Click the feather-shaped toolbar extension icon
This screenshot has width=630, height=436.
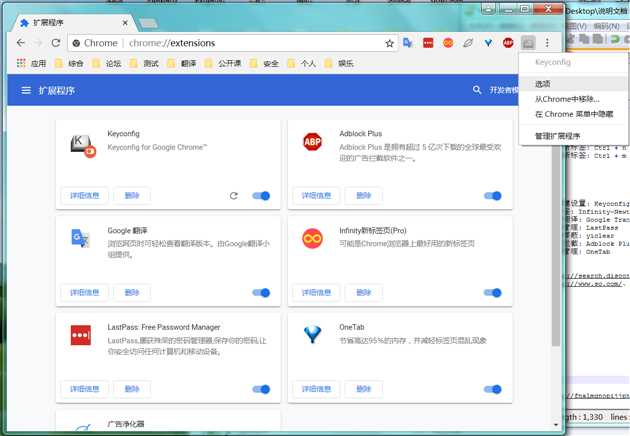468,43
